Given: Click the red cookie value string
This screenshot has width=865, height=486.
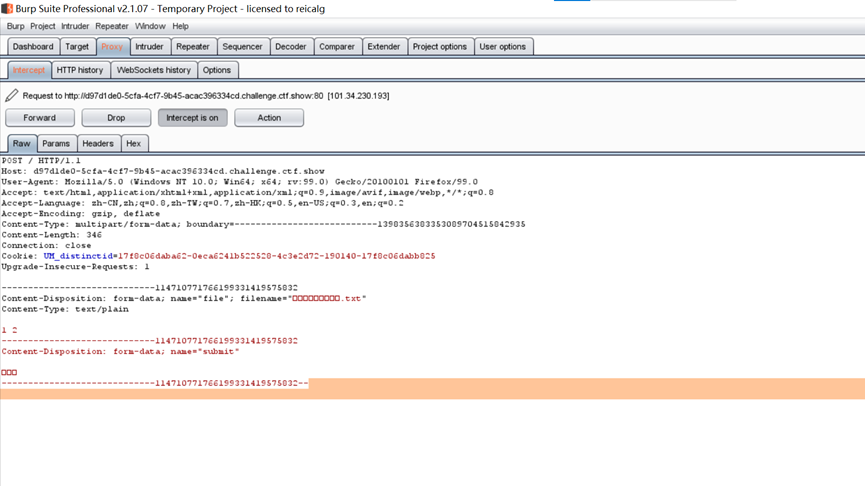Looking at the screenshot, I should 276,256.
